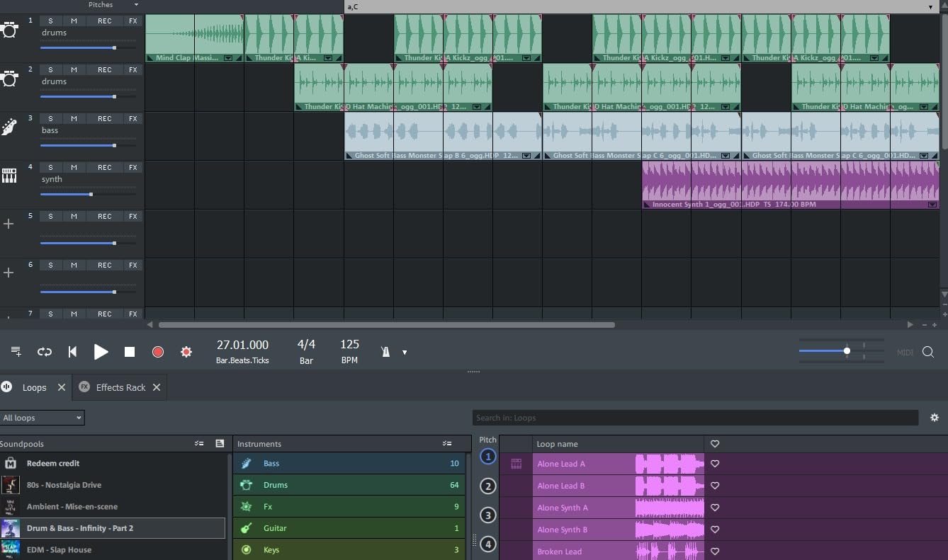948x560 pixels.
Task: Click REC on track 6
Action: point(104,265)
